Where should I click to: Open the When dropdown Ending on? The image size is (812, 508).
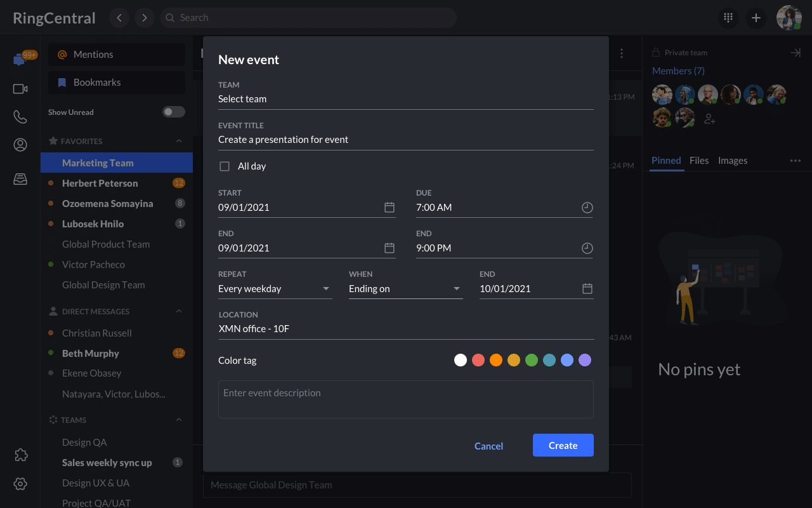click(405, 289)
